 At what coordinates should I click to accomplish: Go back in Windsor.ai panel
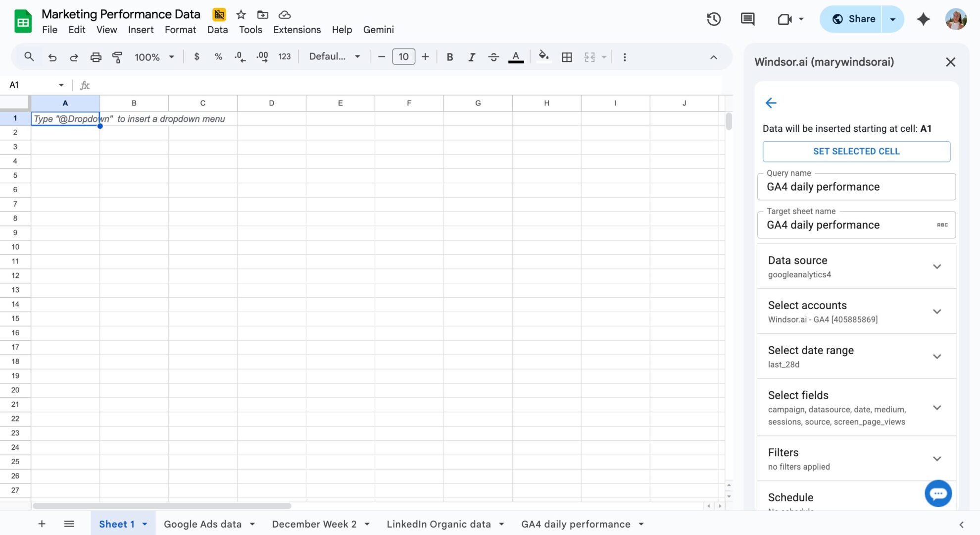tap(771, 103)
